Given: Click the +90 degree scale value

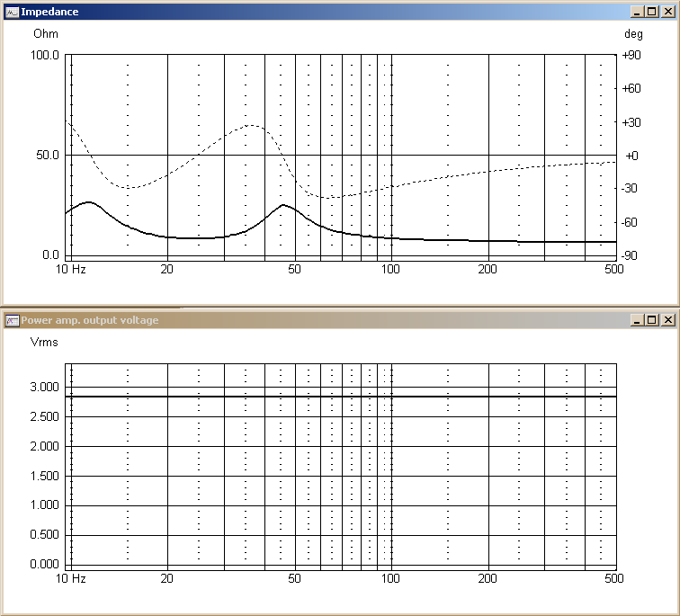Looking at the screenshot, I should (x=631, y=55).
